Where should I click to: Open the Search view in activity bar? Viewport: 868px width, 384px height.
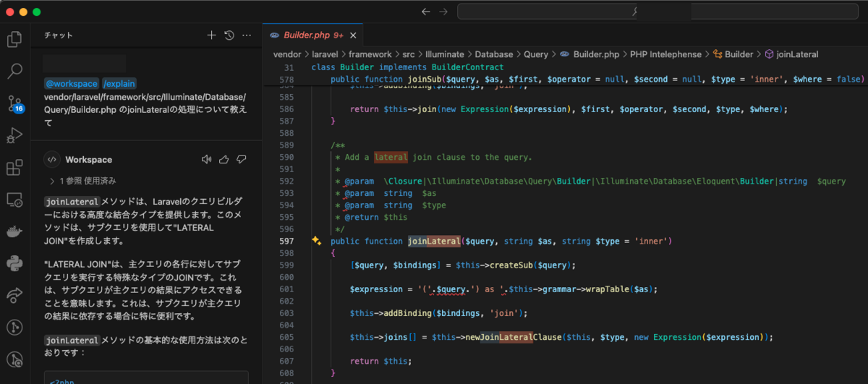14,71
